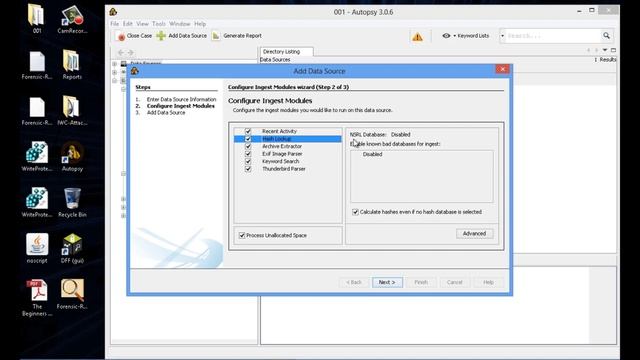Open the View menu
This screenshot has height=360, width=640.
(142, 24)
